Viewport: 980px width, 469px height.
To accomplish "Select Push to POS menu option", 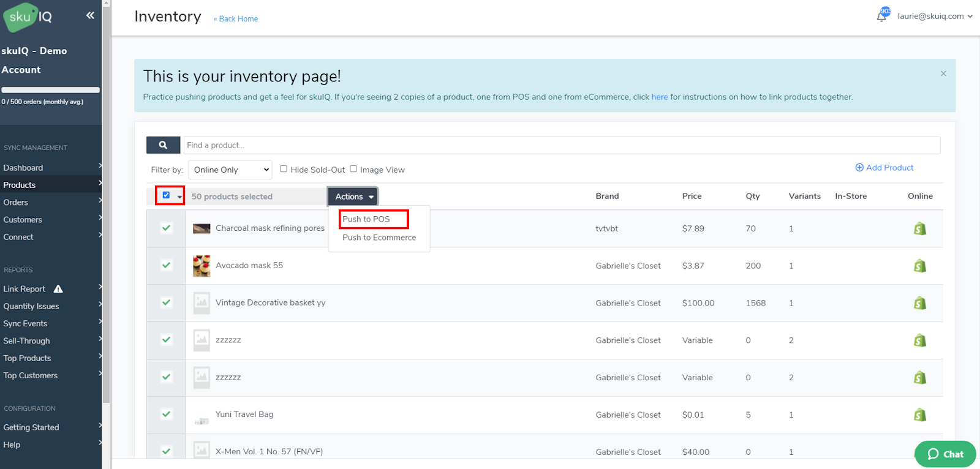I will pyautogui.click(x=366, y=219).
